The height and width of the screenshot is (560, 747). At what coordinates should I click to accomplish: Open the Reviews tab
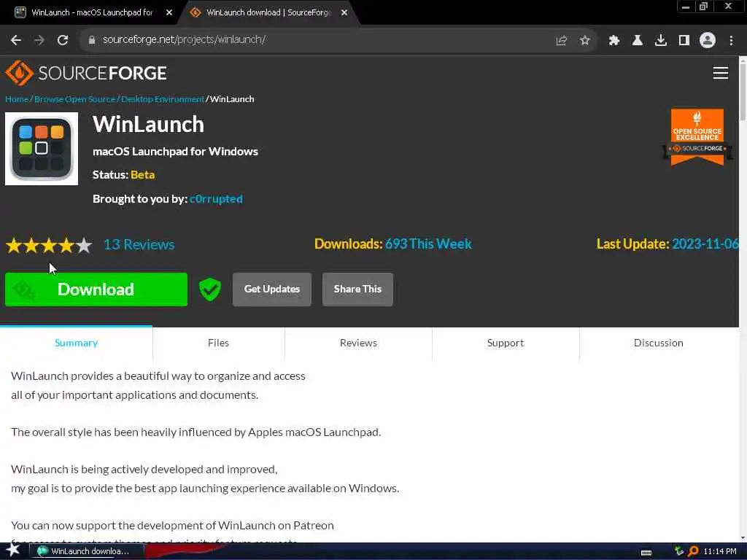[358, 343]
